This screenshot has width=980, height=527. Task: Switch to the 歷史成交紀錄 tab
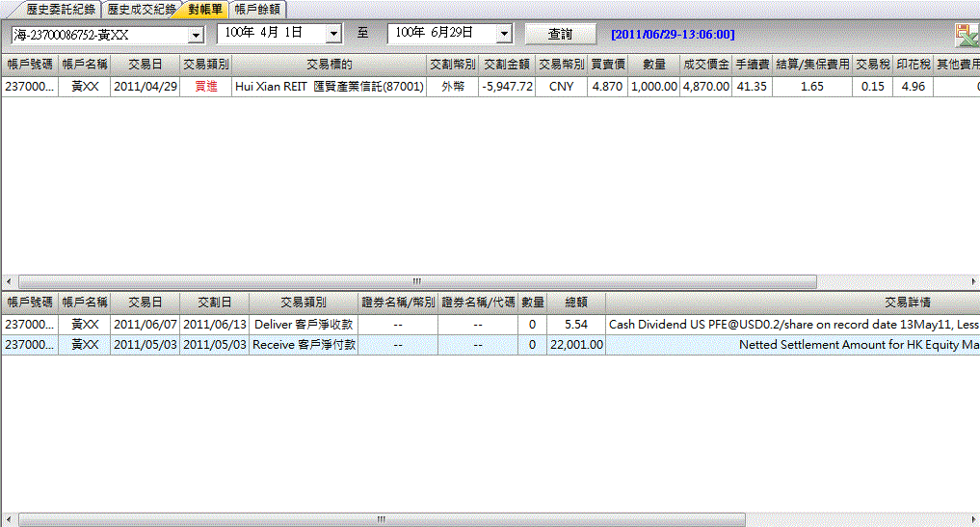[x=141, y=9]
